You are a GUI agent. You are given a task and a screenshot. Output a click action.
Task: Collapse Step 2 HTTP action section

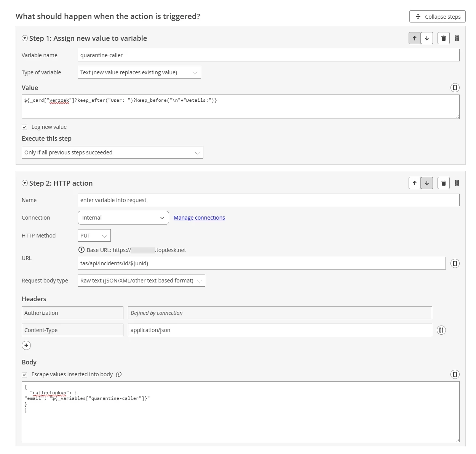click(x=25, y=183)
